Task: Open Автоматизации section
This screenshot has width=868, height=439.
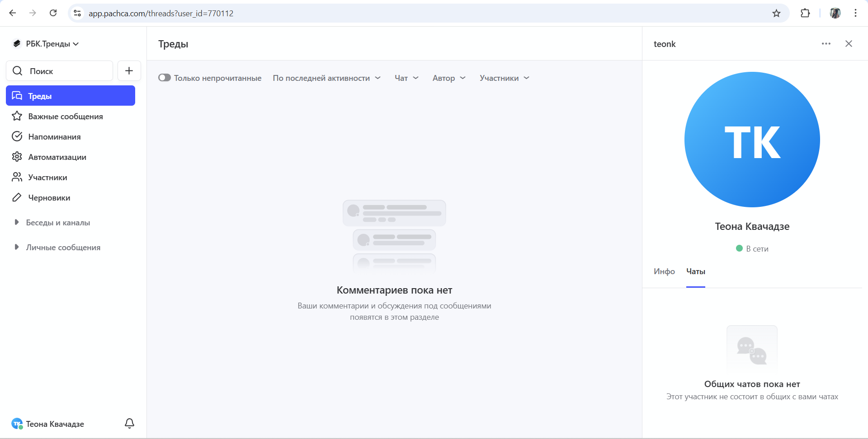Action: coord(71,157)
